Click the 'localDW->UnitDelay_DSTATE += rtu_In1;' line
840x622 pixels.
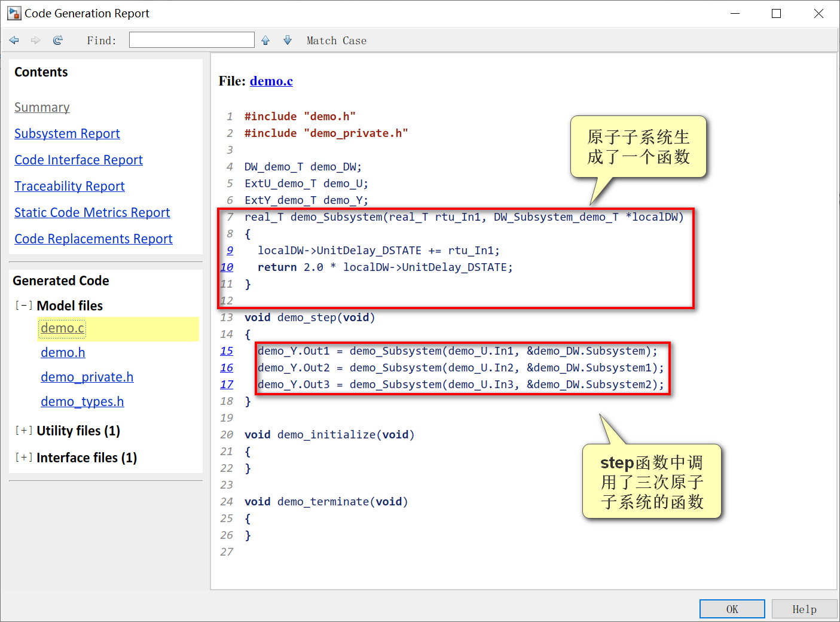coord(378,251)
